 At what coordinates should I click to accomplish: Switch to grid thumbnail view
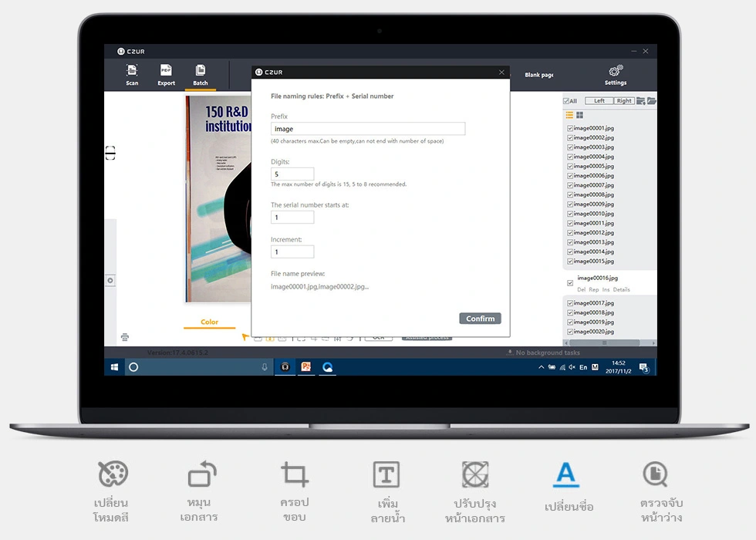pos(580,115)
